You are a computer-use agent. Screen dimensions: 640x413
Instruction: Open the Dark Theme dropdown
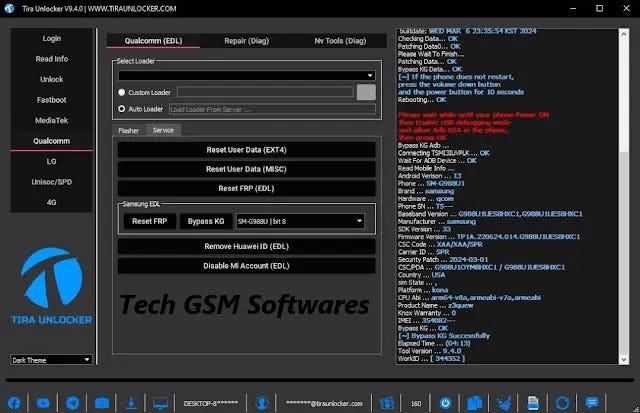tap(51, 360)
